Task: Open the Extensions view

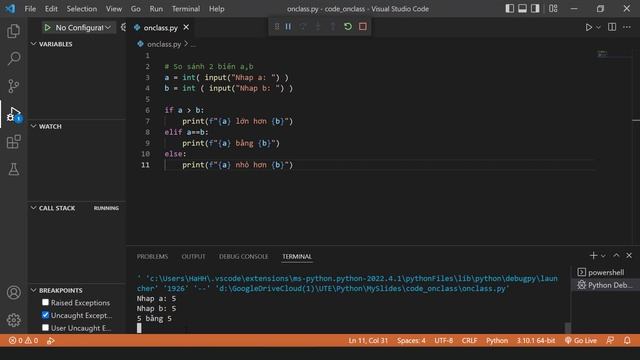Action: tap(13, 142)
